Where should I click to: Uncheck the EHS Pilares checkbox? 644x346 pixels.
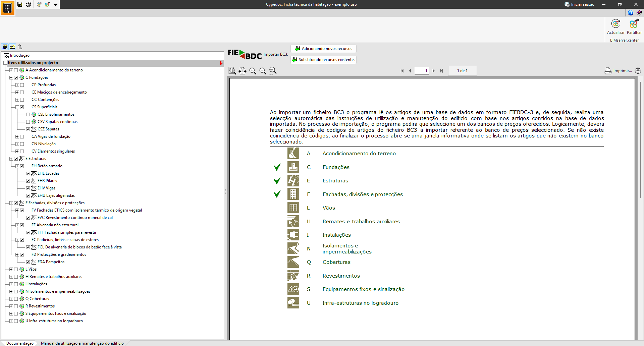tap(28, 181)
